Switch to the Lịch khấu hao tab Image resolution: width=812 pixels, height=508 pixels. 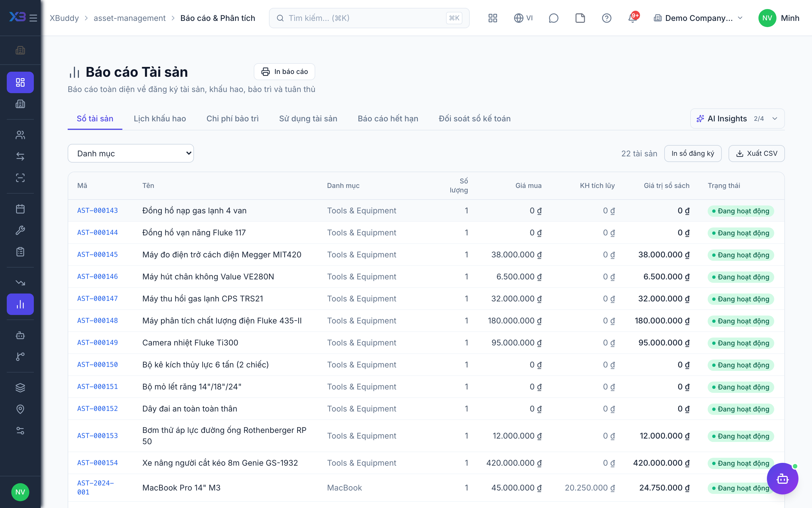click(x=160, y=119)
